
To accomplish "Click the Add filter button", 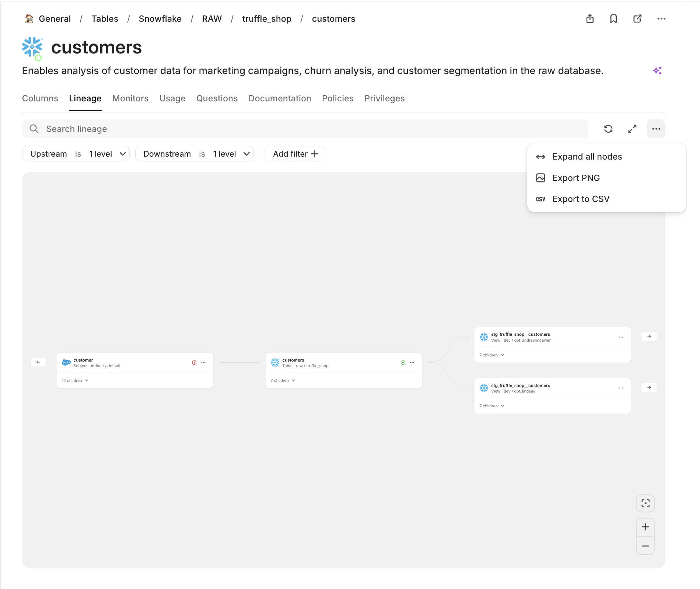I will coord(295,154).
